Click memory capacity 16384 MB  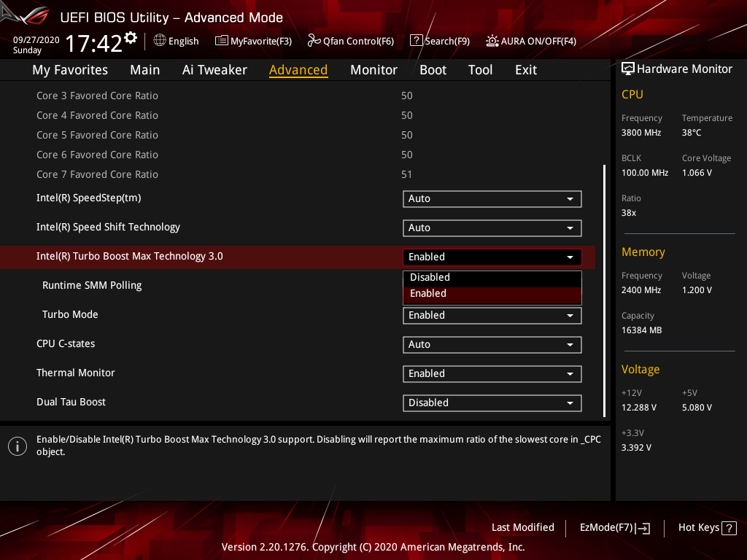pyautogui.click(x=641, y=330)
